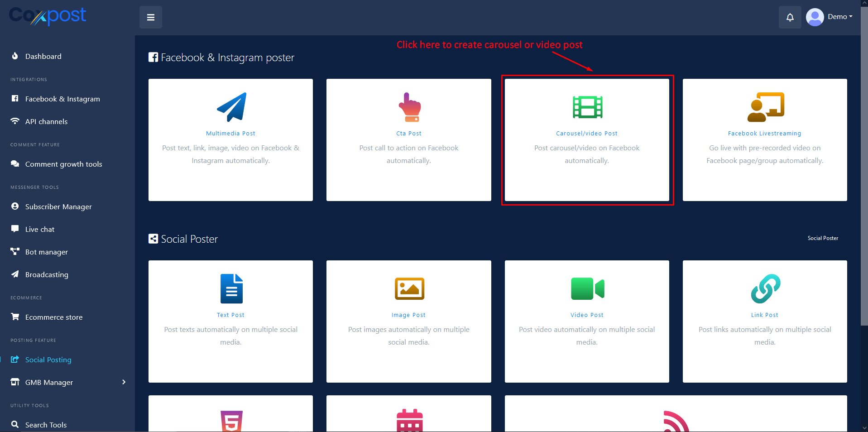The height and width of the screenshot is (432, 868).
Task: Click the Coxpost logo
Action: pyautogui.click(x=48, y=16)
